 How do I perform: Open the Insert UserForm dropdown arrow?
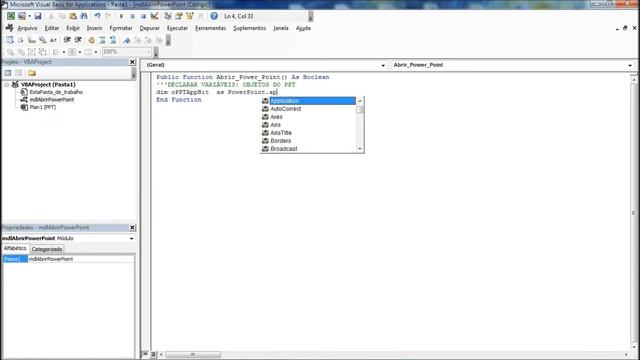(x=29, y=16)
